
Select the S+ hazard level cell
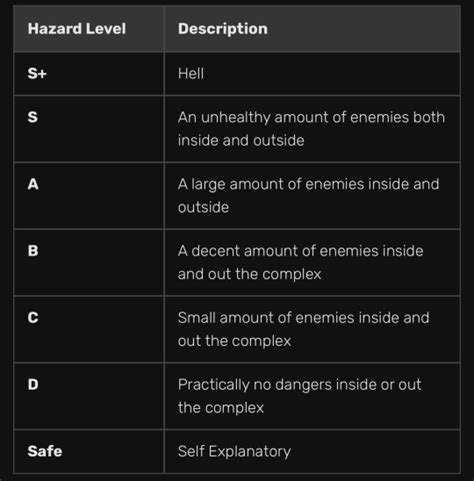click(x=89, y=74)
